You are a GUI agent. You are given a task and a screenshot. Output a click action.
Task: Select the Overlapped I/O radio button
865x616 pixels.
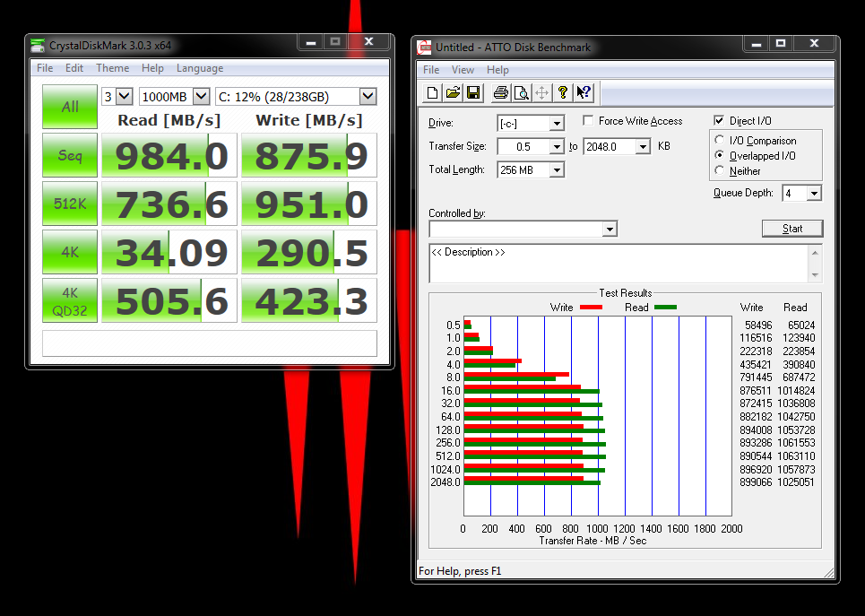click(x=720, y=156)
